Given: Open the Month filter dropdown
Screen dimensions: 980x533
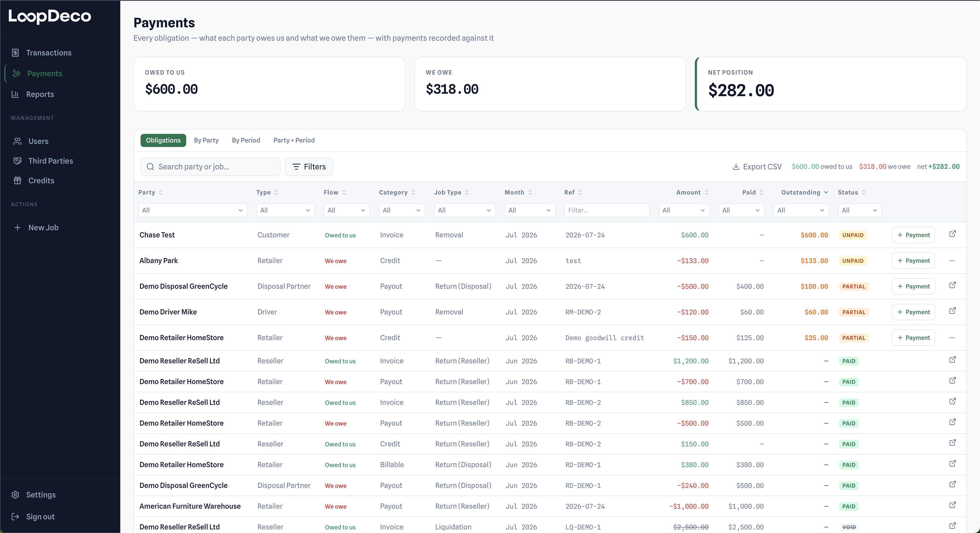Looking at the screenshot, I should click(x=530, y=210).
